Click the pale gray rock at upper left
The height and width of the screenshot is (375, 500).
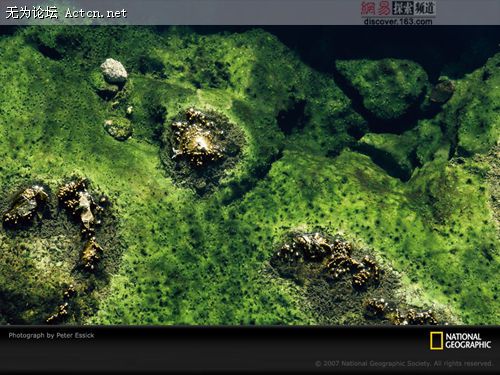pyautogui.click(x=114, y=71)
